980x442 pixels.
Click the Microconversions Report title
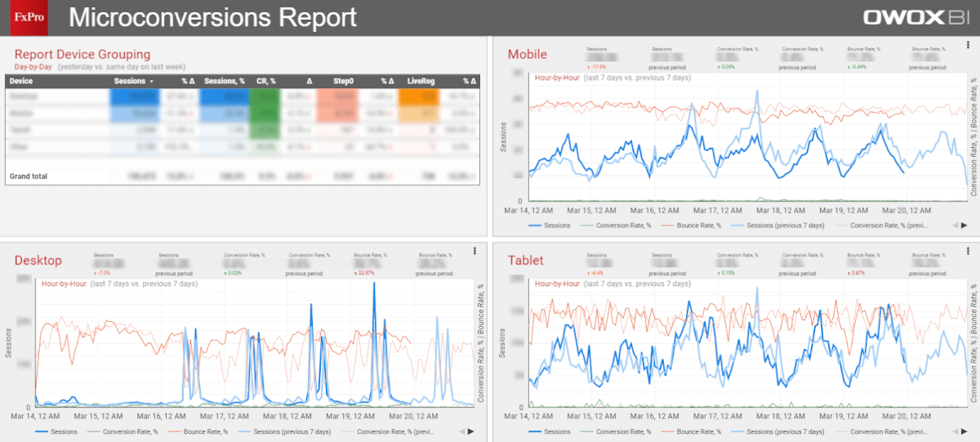click(x=212, y=17)
